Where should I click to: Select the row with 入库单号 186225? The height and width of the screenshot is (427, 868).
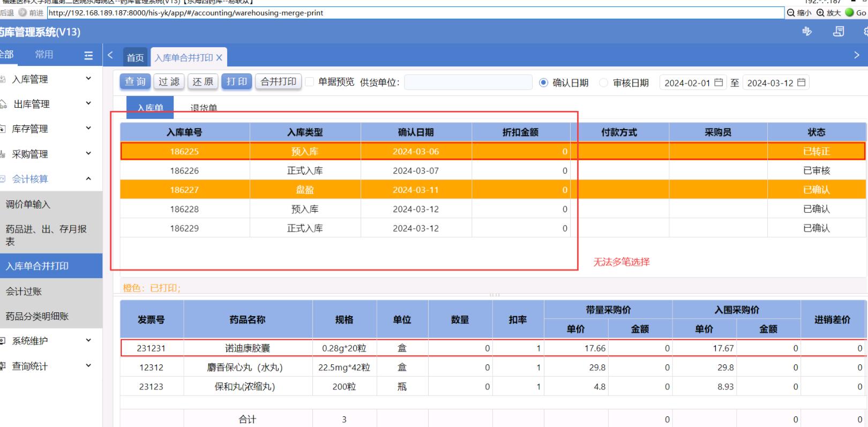493,152
